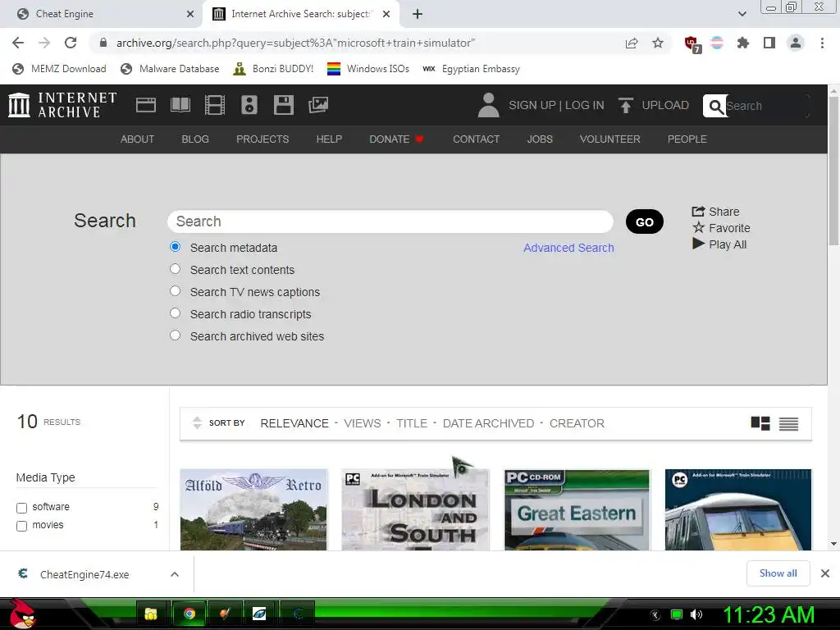Screen dimensions: 840x630
Task: Click the Internet Archive logo
Action: [62, 105]
